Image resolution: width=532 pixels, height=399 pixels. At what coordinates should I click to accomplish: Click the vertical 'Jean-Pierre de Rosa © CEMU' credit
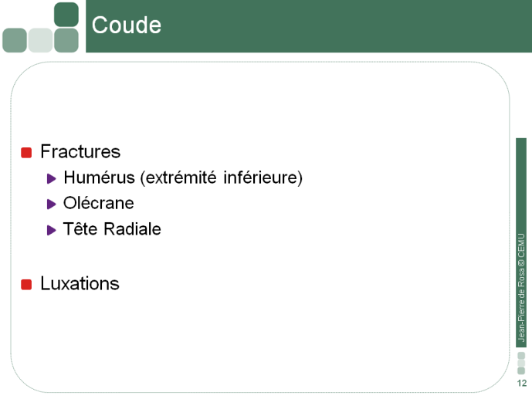tap(521, 287)
